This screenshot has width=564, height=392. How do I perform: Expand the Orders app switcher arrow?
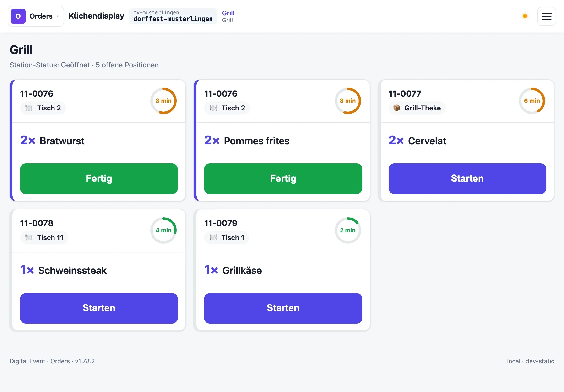point(58,16)
